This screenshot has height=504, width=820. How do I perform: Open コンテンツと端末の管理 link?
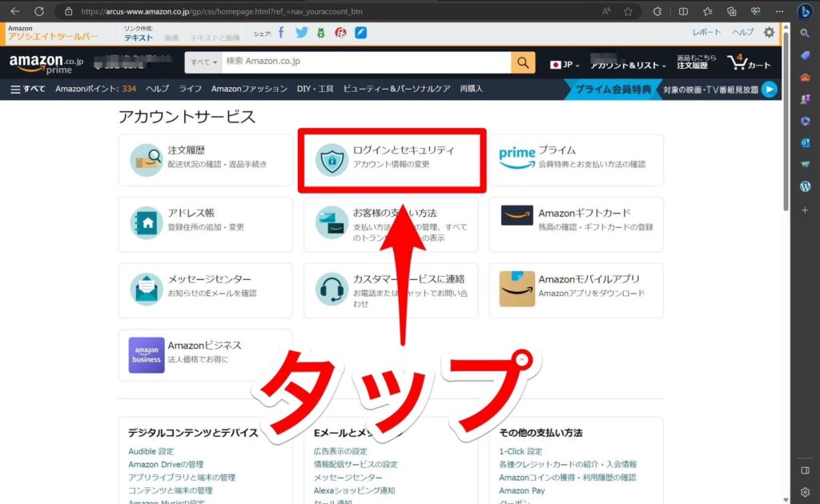170,490
